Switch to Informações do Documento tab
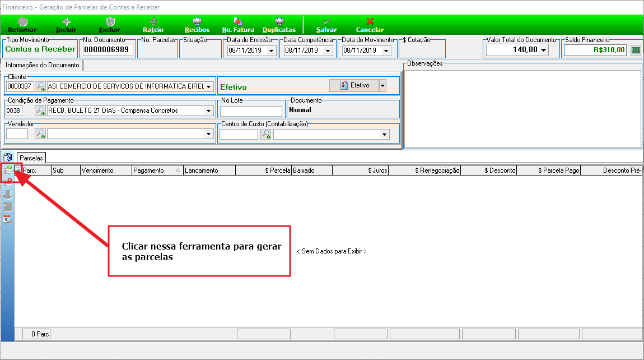Image resolution: width=644 pixels, height=360 pixels. click(x=43, y=65)
